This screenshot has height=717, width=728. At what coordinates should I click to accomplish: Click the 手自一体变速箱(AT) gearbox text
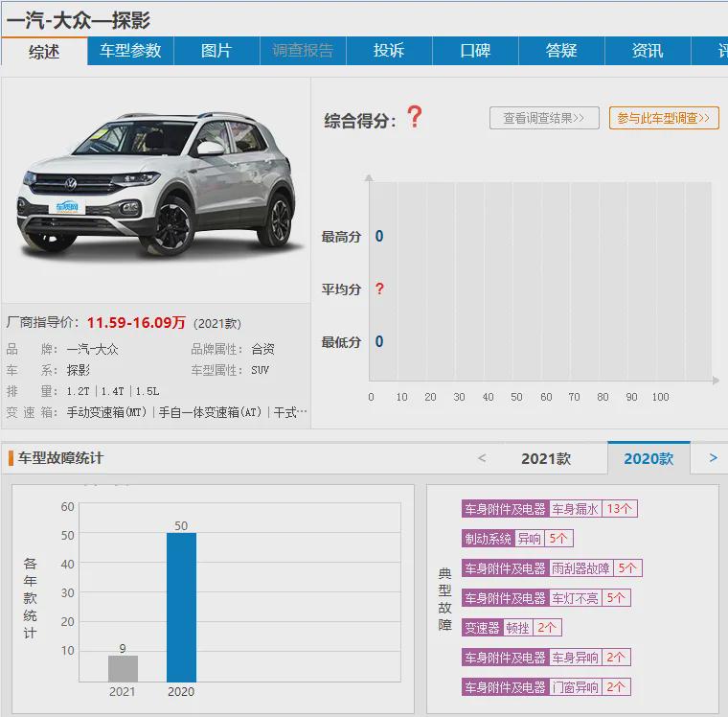click(211, 412)
